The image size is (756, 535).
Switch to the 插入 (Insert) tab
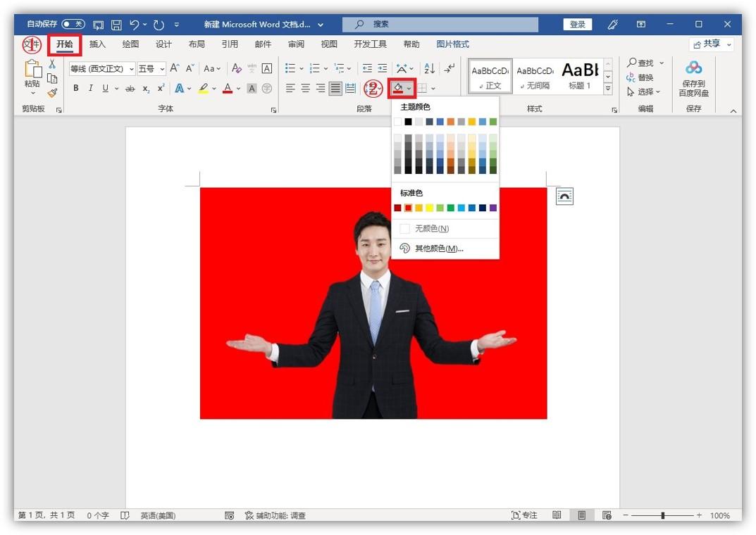click(97, 44)
